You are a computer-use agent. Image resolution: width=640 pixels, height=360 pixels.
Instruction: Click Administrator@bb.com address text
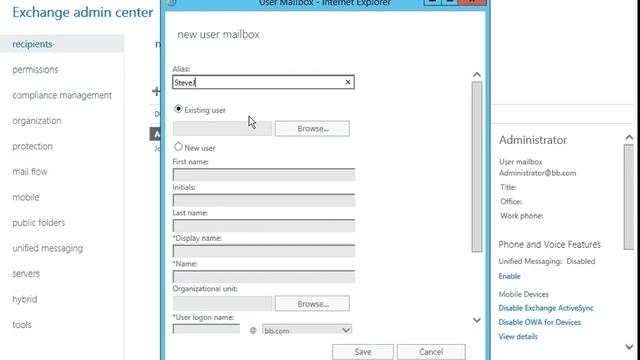[538, 173]
